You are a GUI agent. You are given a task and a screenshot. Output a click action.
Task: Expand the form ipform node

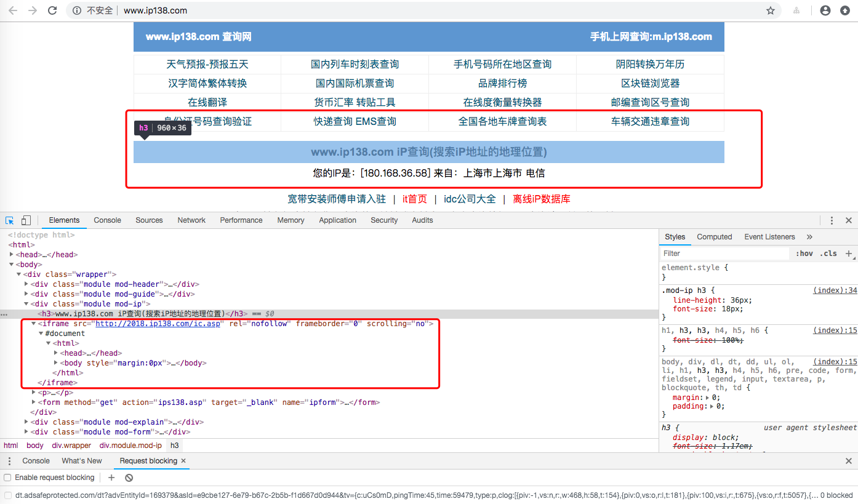[x=34, y=402]
